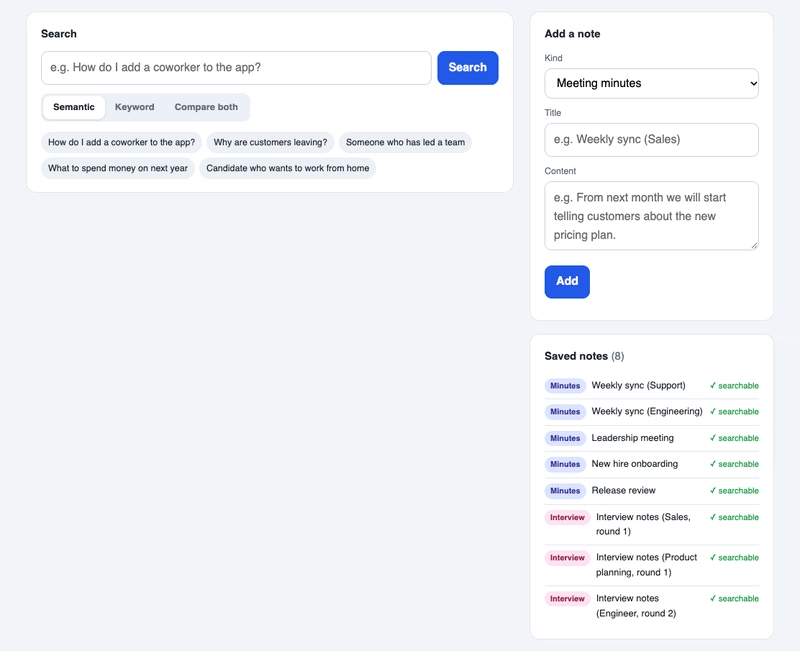Click the 'Leadership meeting' note title
This screenshot has width=800, height=651.
pos(633,438)
